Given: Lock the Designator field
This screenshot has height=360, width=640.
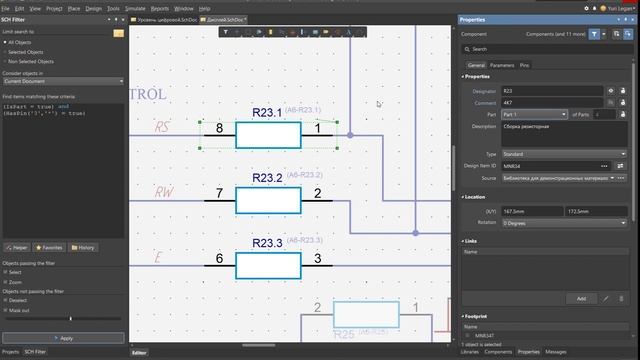Looking at the screenshot, I should [x=623, y=91].
